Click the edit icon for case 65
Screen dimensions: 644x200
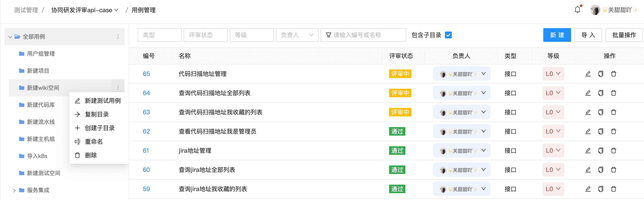point(588,74)
